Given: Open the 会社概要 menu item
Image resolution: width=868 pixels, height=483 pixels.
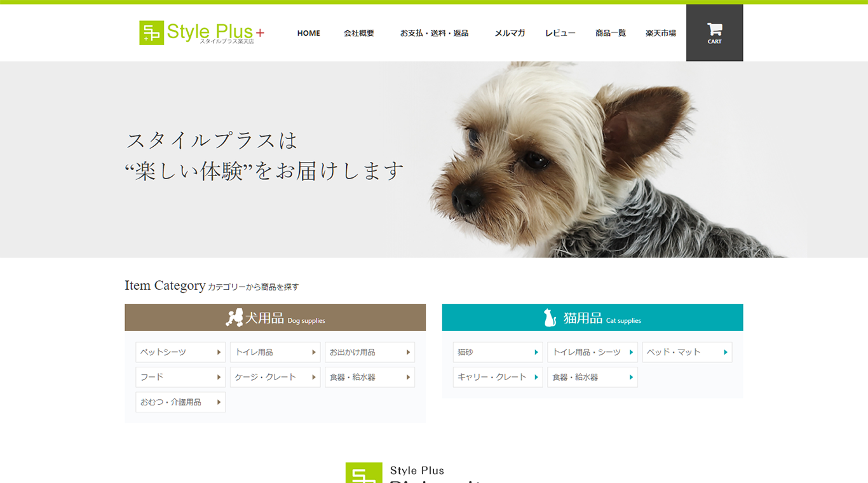Looking at the screenshot, I should 359,33.
